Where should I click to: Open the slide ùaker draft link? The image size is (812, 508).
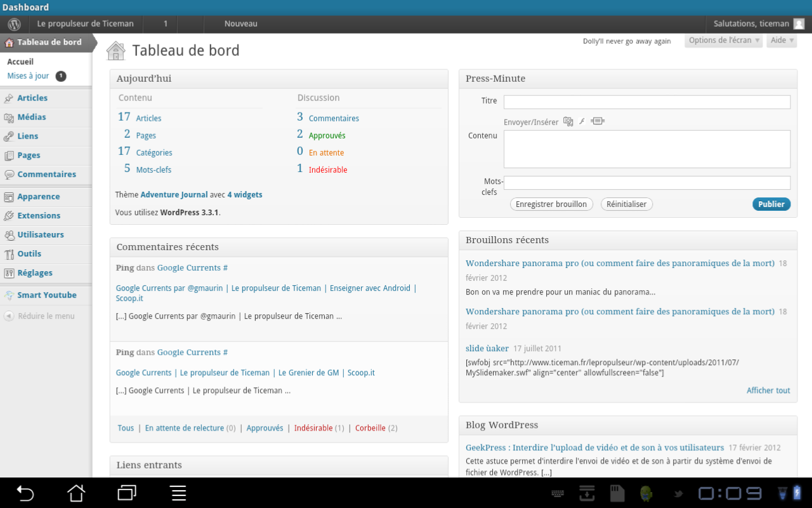(487, 348)
